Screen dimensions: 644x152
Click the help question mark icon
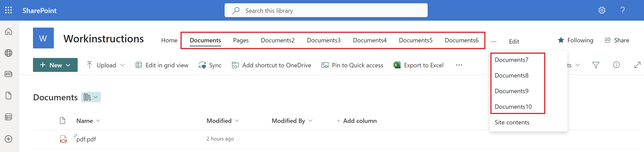pos(622,10)
